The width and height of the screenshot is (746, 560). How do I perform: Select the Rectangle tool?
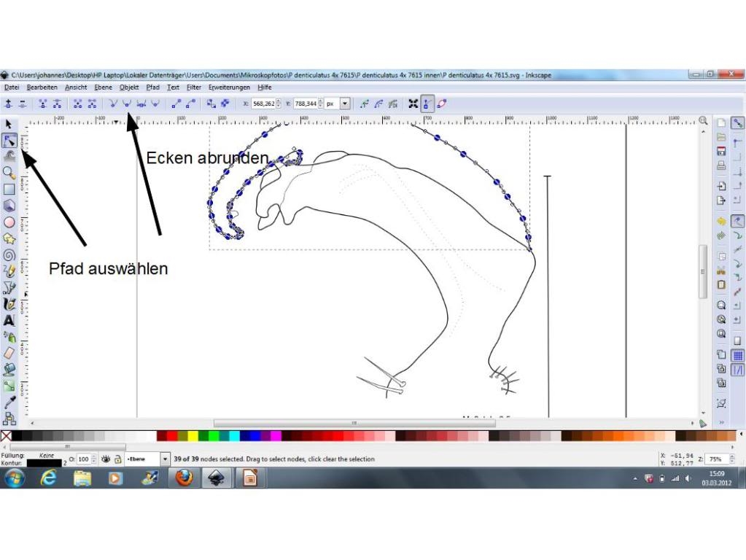click(x=9, y=189)
